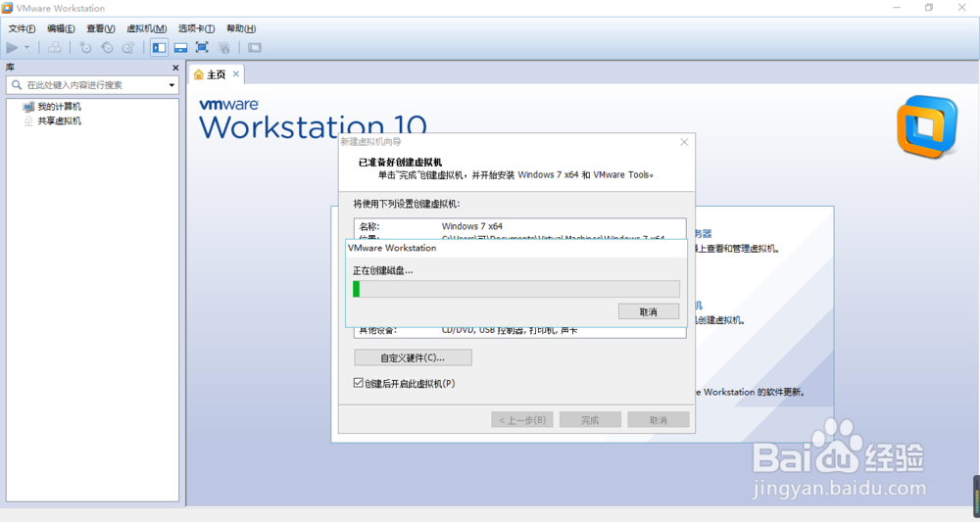Click the 名称 Windows 7 x64 row
The width and height of the screenshot is (980, 522).
tap(520, 226)
